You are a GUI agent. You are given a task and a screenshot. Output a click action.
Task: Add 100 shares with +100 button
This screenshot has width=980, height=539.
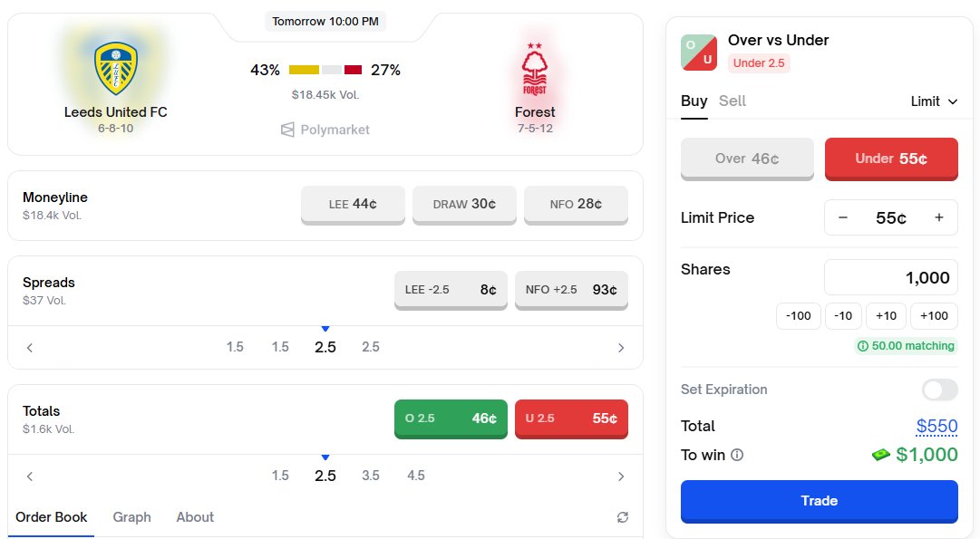[934, 316]
